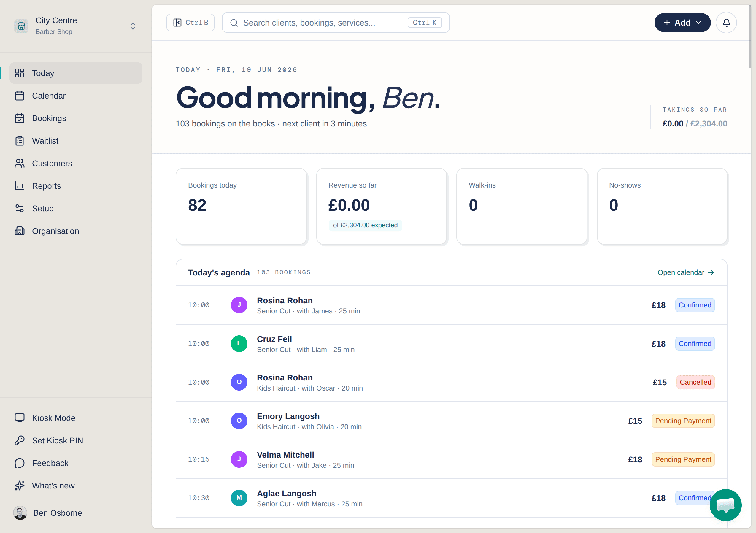Click the What's new label
756x533 pixels.
[x=53, y=486]
